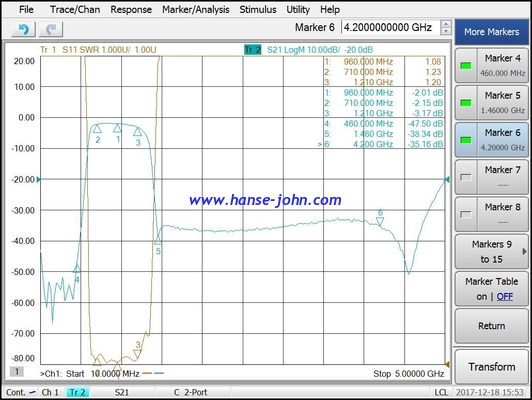Image resolution: width=532 pixels, height=400 pixels.
Task: Click the Transform softkey
Action: [x=492, y=367]
